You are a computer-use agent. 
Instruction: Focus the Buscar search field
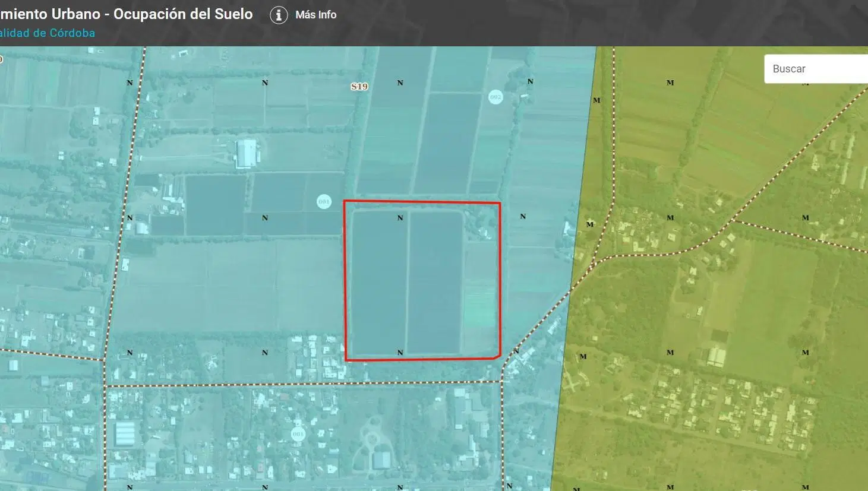click(x=816, y=69)
